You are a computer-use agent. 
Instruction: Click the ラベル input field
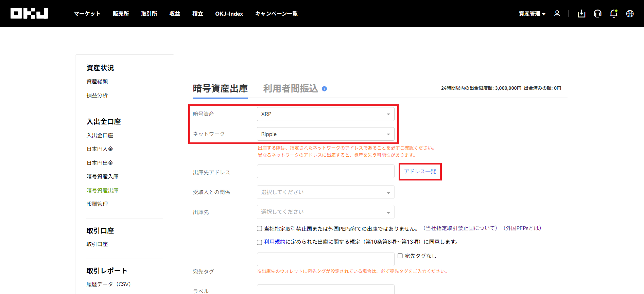pyautogui.click(x=326, y=289)
